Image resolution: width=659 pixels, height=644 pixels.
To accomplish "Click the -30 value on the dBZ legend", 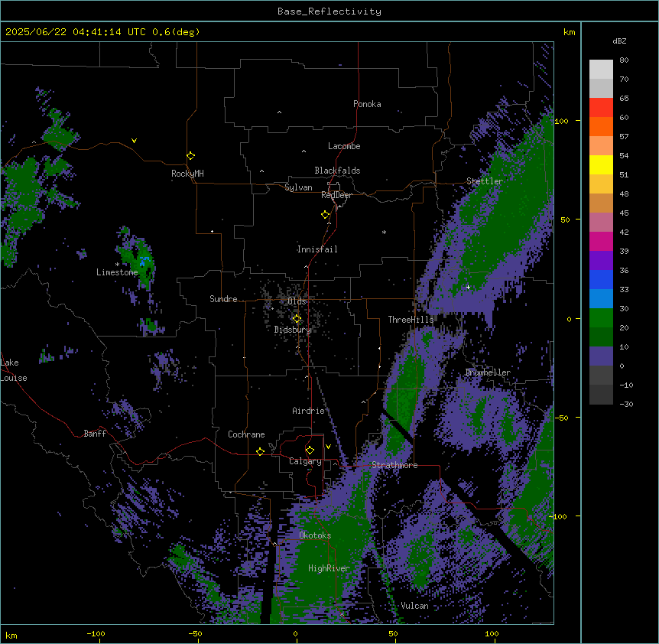I will coord(626,404).
